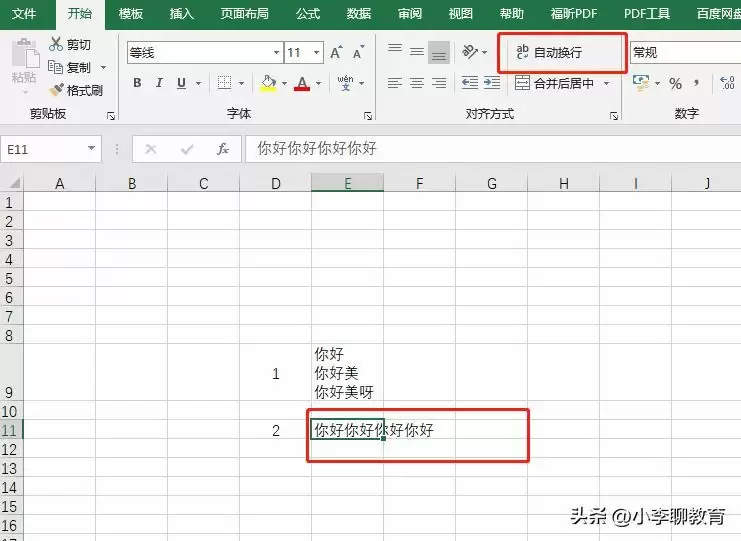This screenshot has width=741, height=541.
Task: Click the decrease indent icon
Action: [x=470, y=83]
